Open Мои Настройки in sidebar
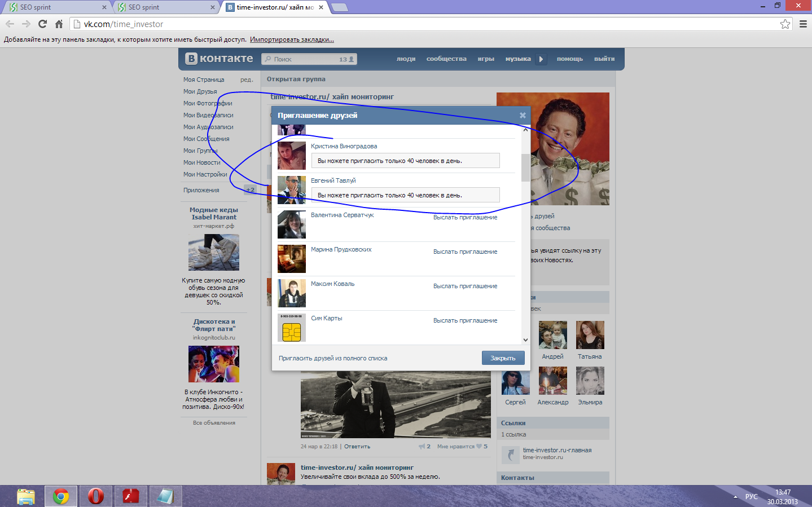This screenshot has width=812, height=507. point(205,175)
